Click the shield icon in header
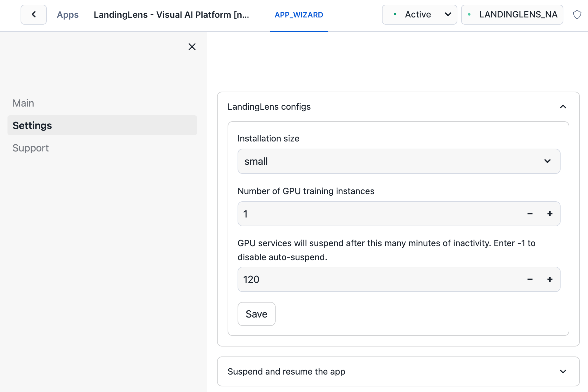 (577, 15)
